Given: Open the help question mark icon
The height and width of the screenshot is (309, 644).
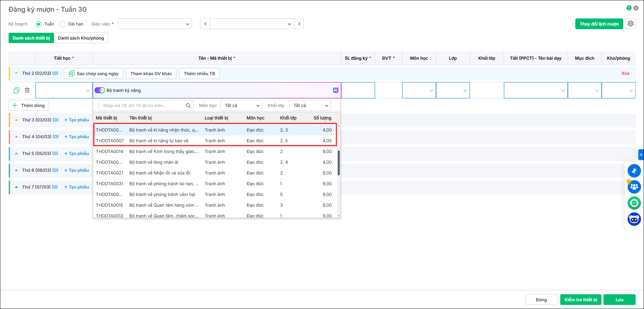Looking at the screenshot, I should tap(629, 8).
